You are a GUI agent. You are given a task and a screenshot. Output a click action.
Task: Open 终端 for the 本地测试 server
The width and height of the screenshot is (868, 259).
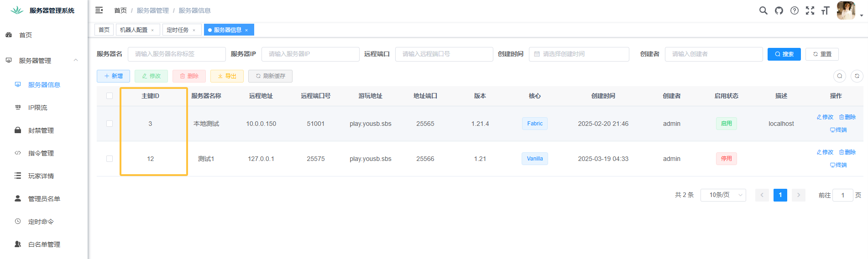(838, 130)
